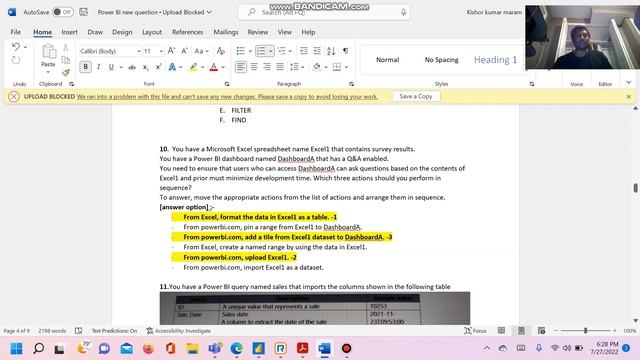Apply superscript formatting
Screen dimensions: 640x360
coord(158,67)
